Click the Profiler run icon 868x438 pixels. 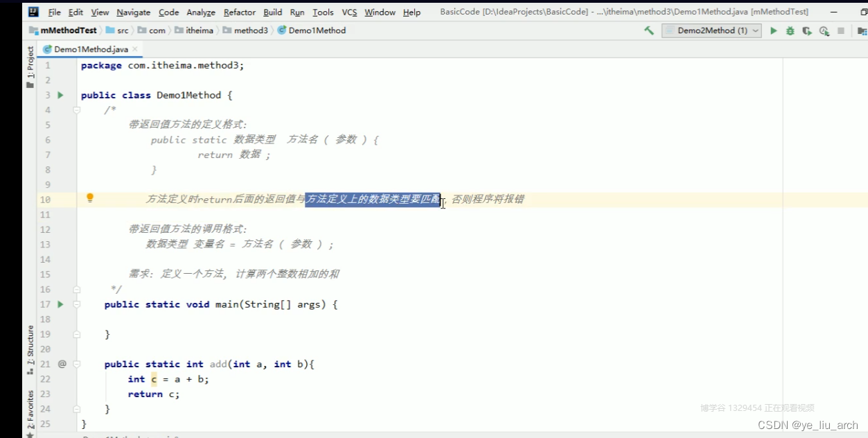824,30
